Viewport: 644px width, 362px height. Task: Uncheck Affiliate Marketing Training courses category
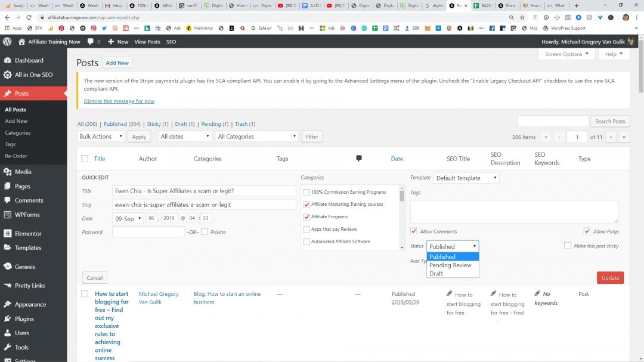(306, 204)
